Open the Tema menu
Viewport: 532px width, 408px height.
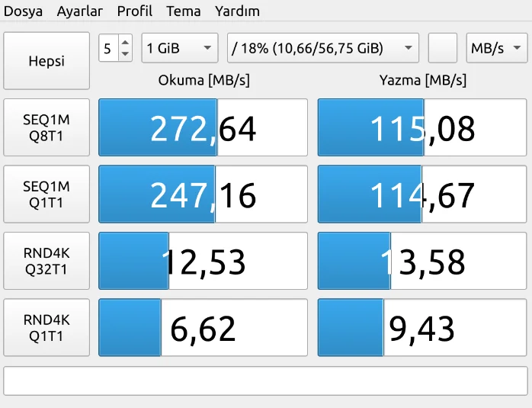[x=183, y=11]
